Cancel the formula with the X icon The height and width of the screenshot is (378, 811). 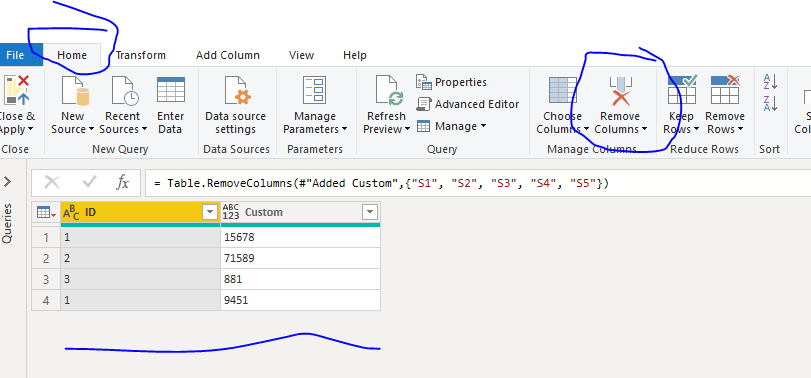click(x=52, y=182)
